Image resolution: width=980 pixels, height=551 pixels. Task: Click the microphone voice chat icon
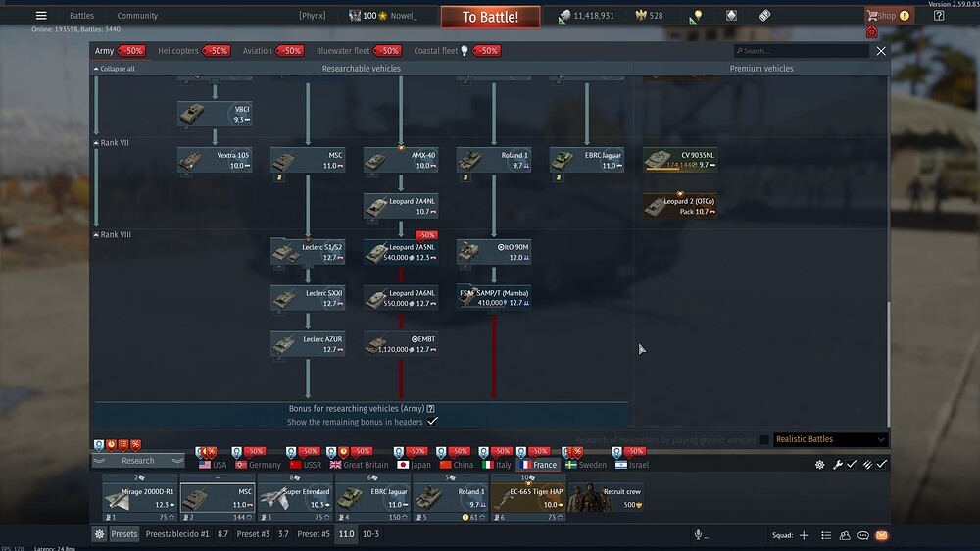click(698, 534)
